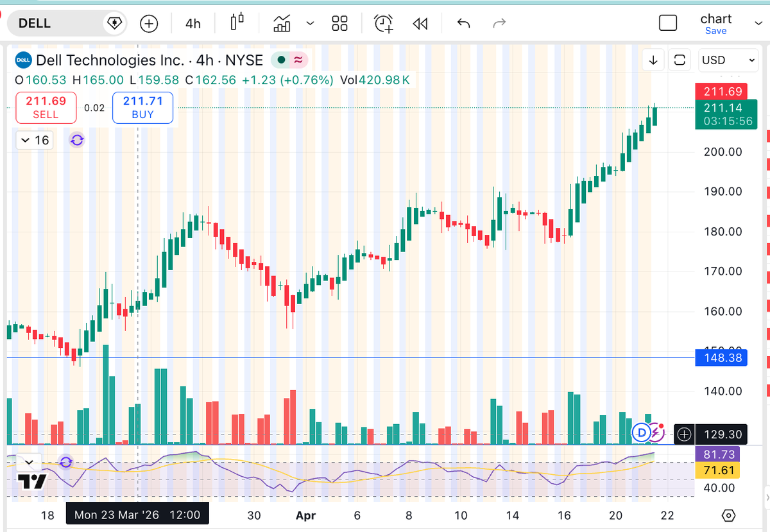Click the +1.23 (+0.76%) change value
This screenshot has height=532, width=770.
287,80
